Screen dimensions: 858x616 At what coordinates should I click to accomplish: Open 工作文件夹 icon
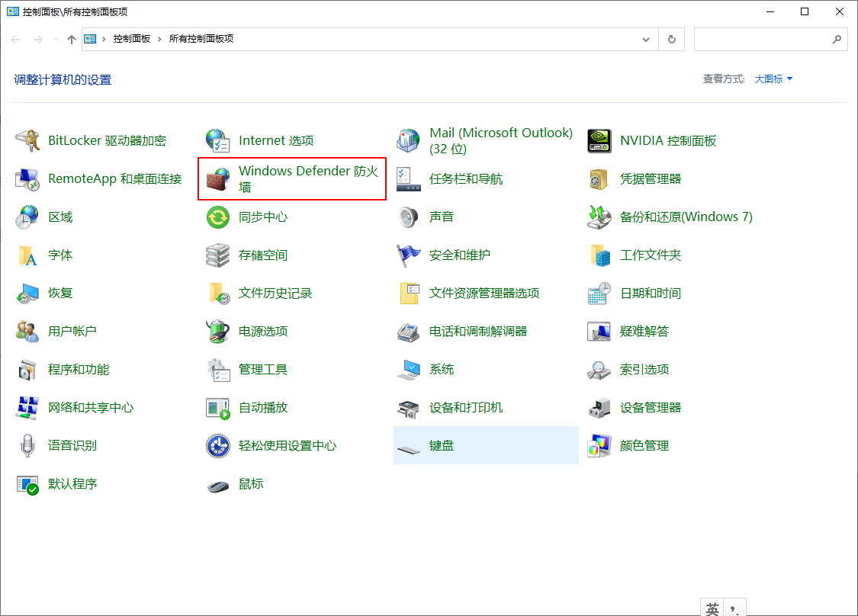click(599, 255)
